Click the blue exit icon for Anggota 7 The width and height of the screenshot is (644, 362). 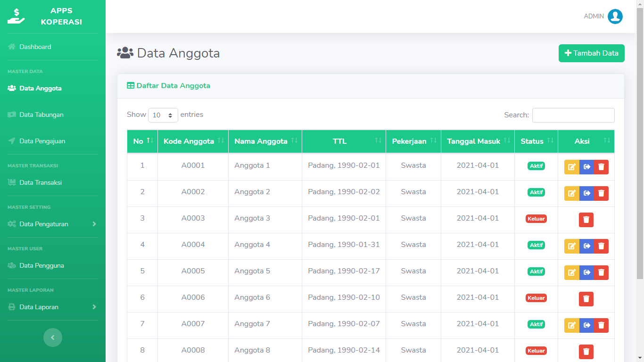click(586, 325)
